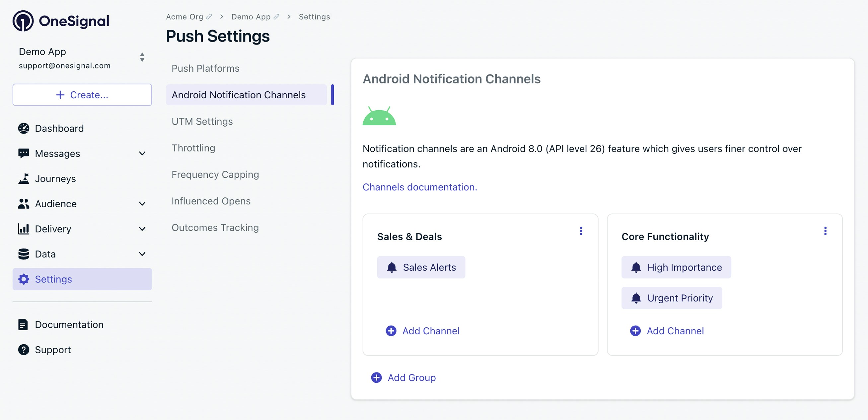Click the OneSignal logo icon
The image size is (868, 420).
(23, 21)
